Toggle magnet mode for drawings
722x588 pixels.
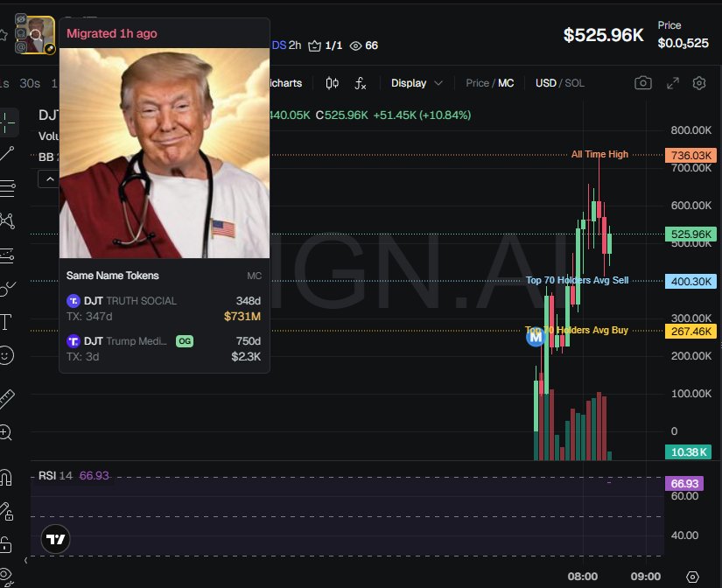5,478
